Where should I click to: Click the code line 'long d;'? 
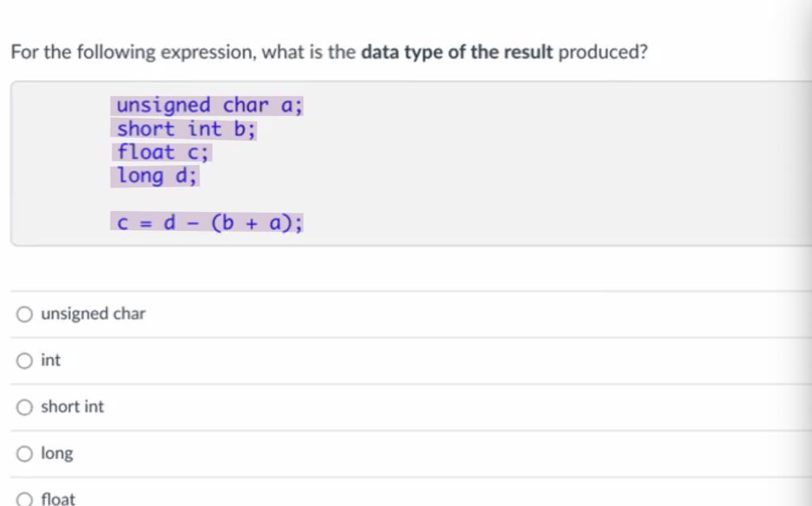[x=155, y=176]
